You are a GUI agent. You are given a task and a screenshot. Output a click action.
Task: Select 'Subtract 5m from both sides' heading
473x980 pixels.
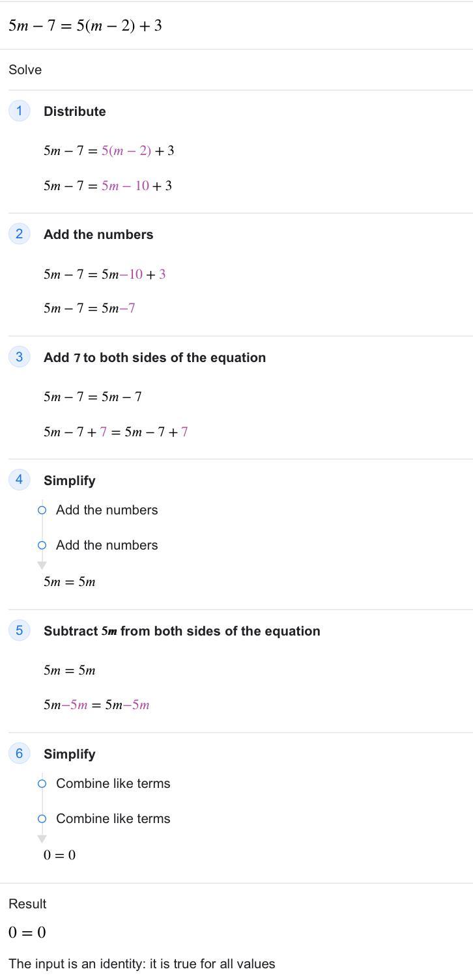(x=182, y=631)
